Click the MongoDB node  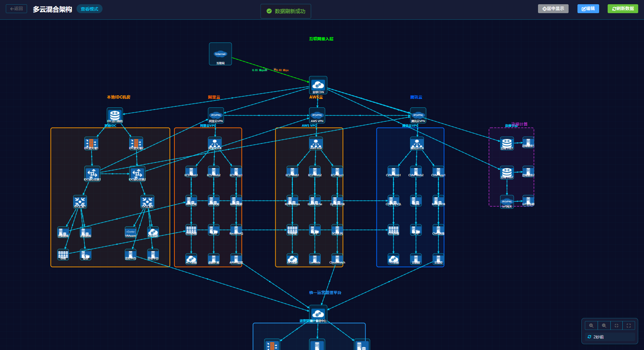438,201
